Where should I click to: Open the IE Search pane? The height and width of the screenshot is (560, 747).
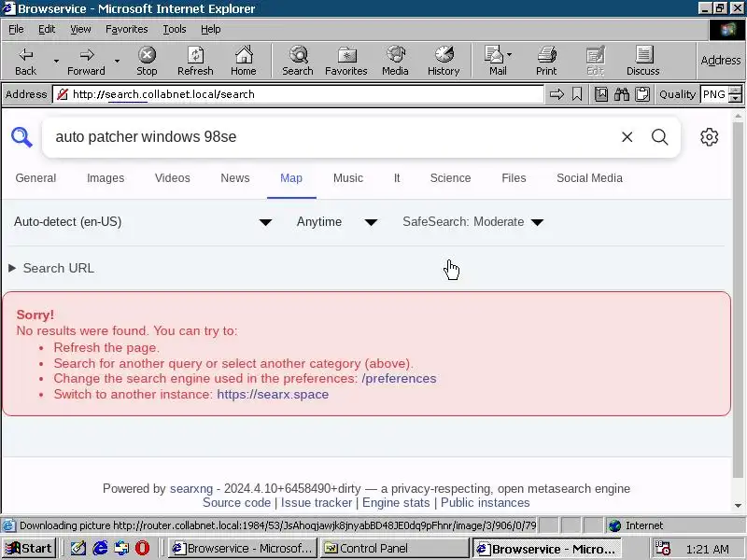tap(298, 61)
